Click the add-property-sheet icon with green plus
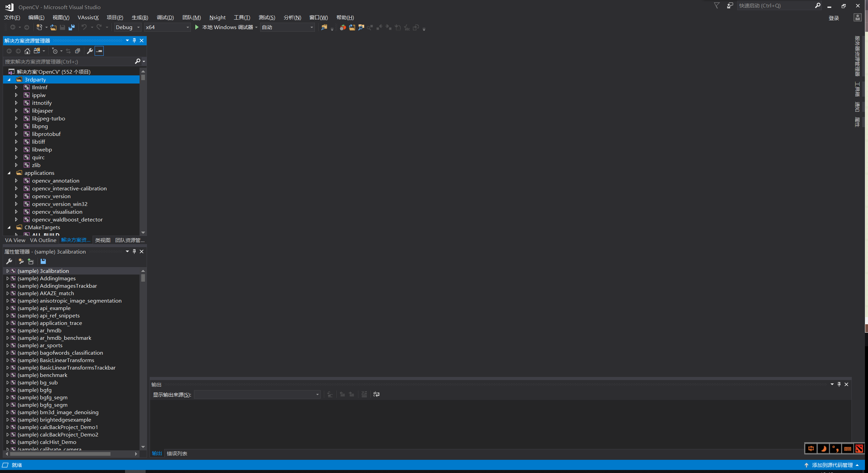 pos(31,261)
